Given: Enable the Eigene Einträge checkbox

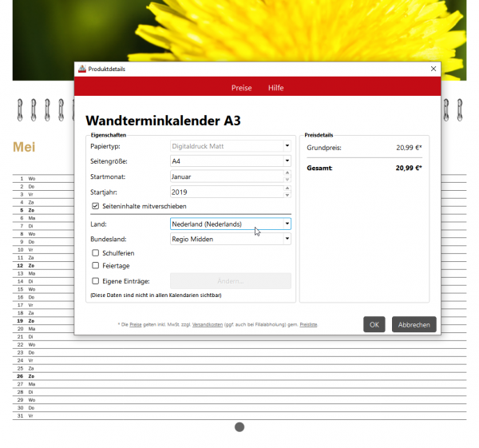Looking at the screenshot, I should [x=96, y=281].
